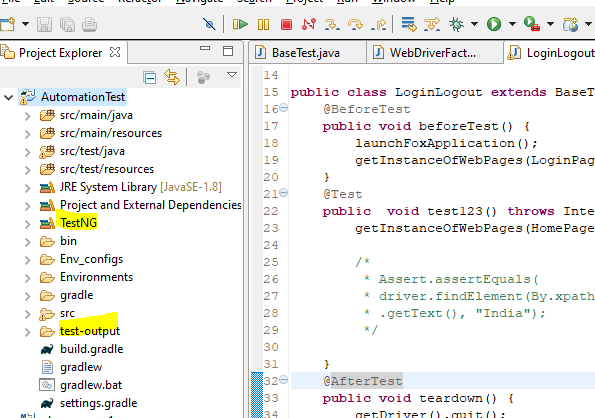
Task: Expand the bin folder
Action: (27, 242)
